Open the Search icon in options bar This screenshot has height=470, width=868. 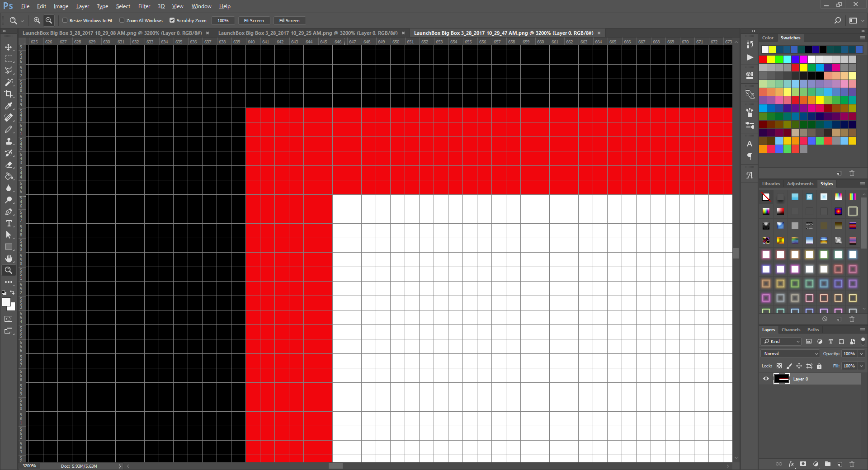[x=837, y=20]
